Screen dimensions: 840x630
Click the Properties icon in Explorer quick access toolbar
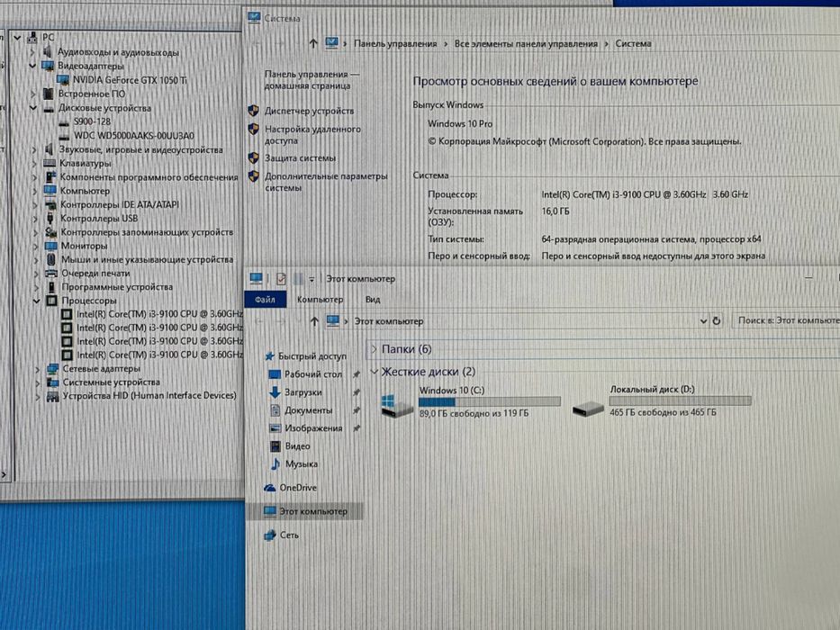[x=281, y=279]
